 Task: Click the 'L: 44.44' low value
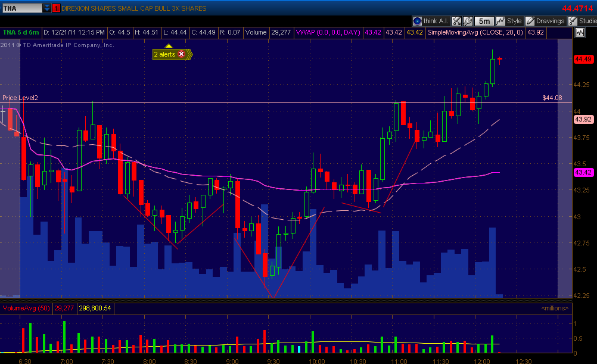(x=175, y=32)
